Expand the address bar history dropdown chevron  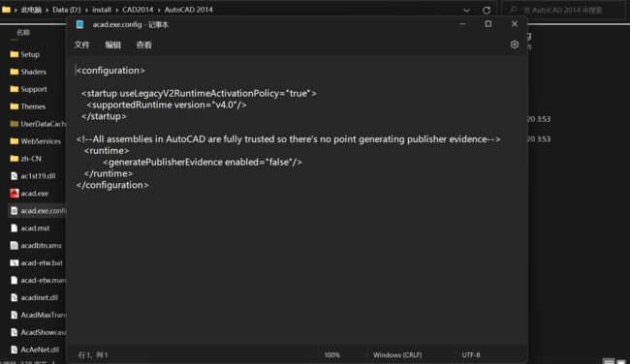pyautogui.click(x=466, y=11)
